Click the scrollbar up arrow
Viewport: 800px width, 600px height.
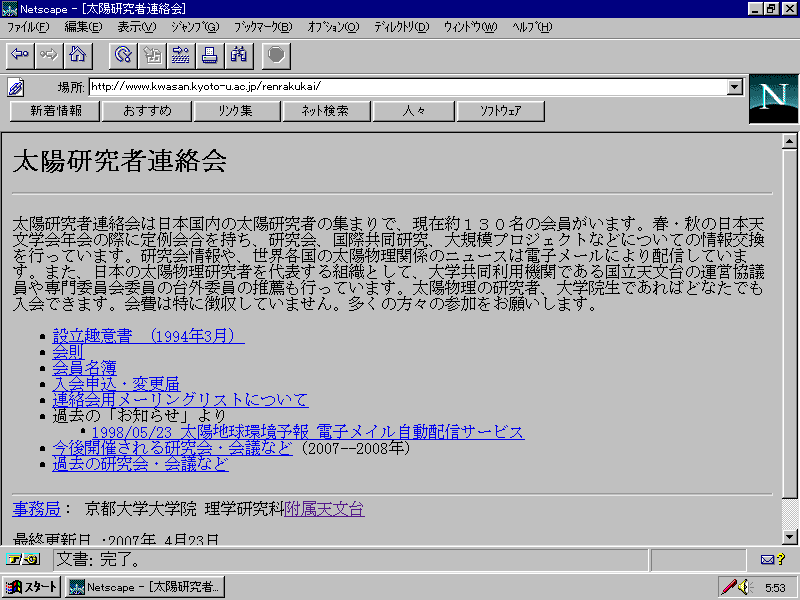[789, 141]
